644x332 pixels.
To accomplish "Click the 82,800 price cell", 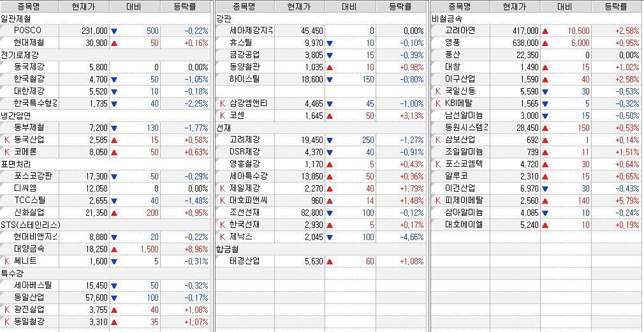I will [300, 213].
